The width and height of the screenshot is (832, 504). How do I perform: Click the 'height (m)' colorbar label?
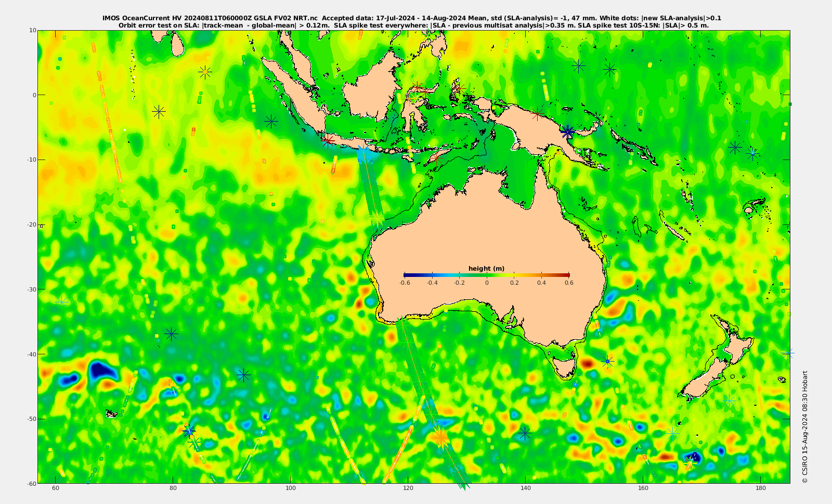click(486, 269)
